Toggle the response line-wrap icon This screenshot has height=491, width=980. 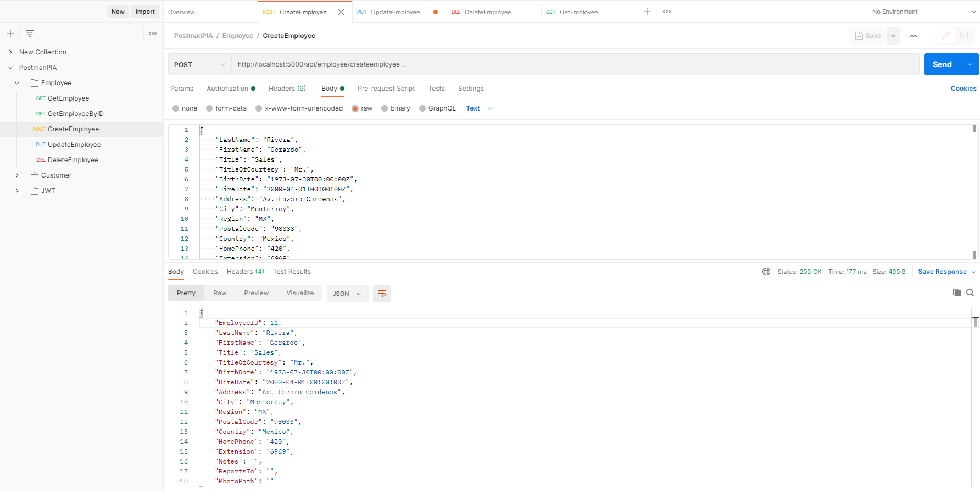pyautogui.click(x=382, y=294)
